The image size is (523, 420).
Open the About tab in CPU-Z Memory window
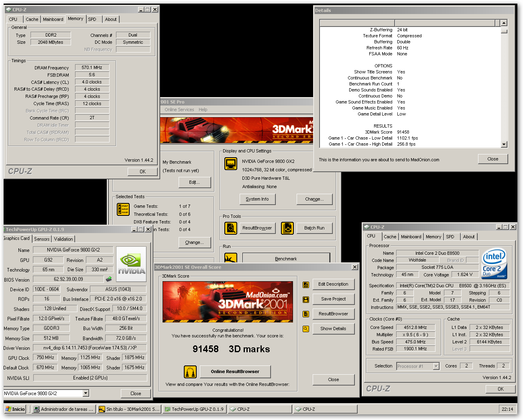tap(111, 19)
